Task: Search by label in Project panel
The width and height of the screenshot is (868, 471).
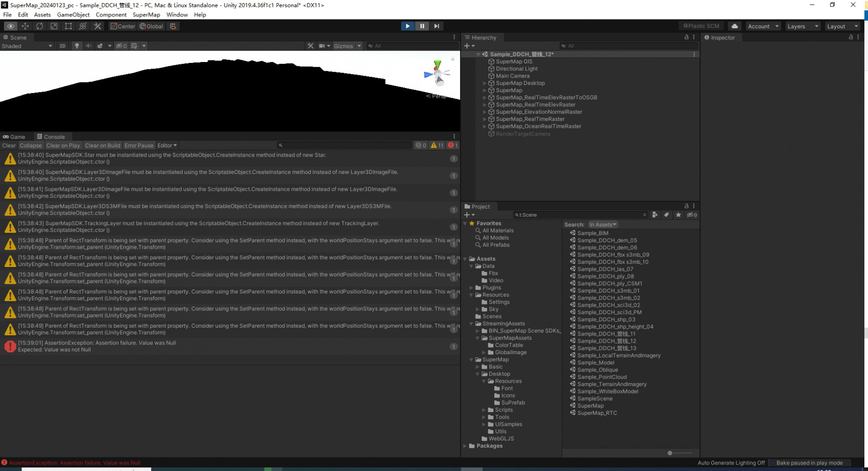Action: click(667, 215)
